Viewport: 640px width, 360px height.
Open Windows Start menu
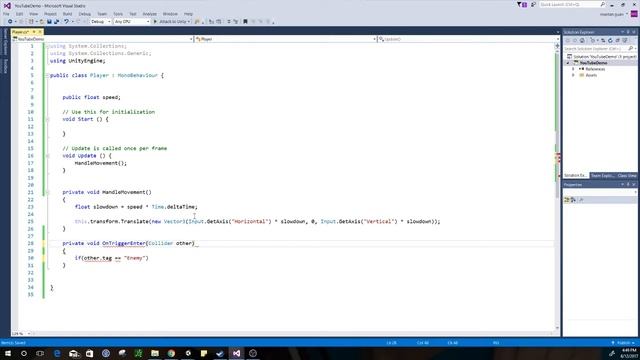click(x=8, y=353)
